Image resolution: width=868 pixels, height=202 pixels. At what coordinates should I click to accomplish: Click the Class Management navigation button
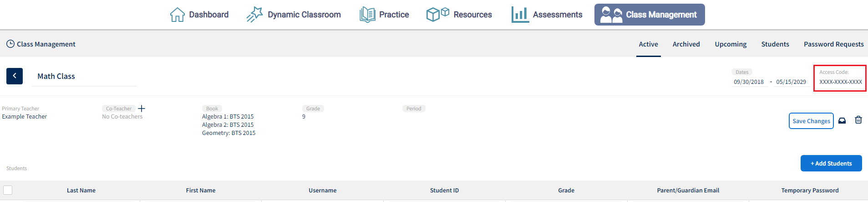point(650,15)
